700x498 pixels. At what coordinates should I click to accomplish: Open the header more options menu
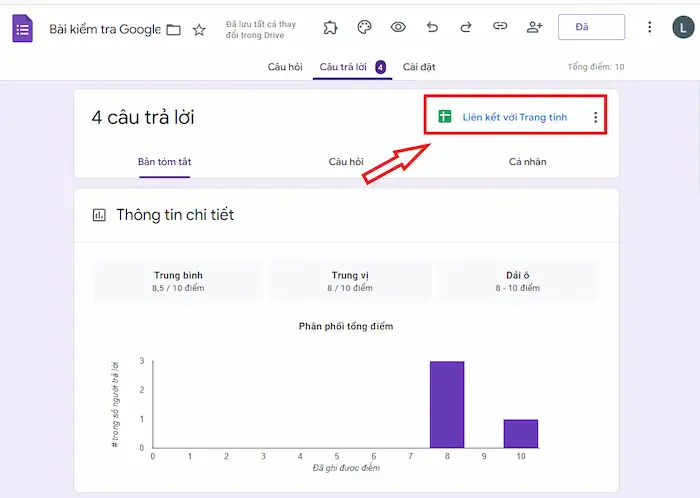[x=649, y=27]
